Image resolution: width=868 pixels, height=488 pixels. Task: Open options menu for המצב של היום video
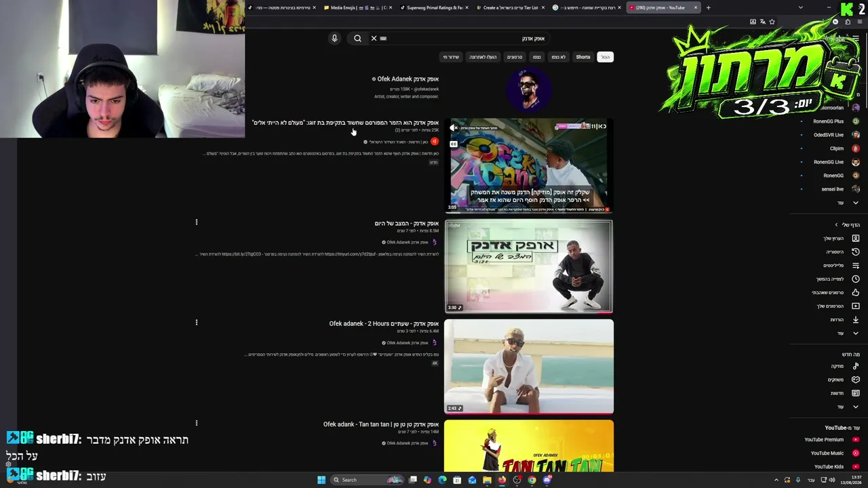197,222
